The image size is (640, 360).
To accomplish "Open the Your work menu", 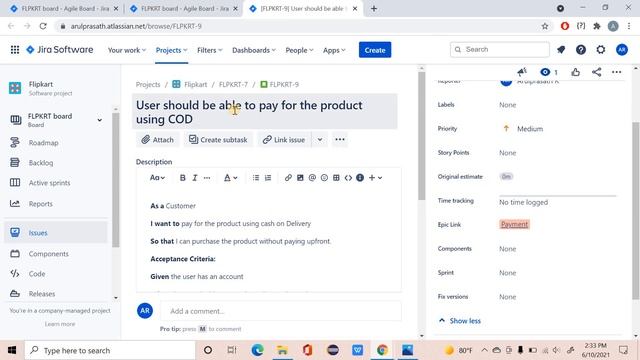I will coord(127,50).
